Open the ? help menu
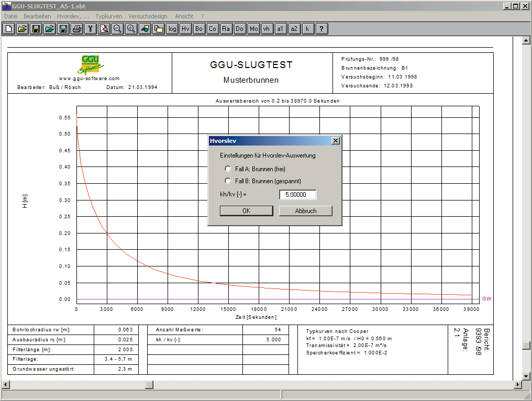This screenshot has width=532, height=401. [x=203, y=16]
